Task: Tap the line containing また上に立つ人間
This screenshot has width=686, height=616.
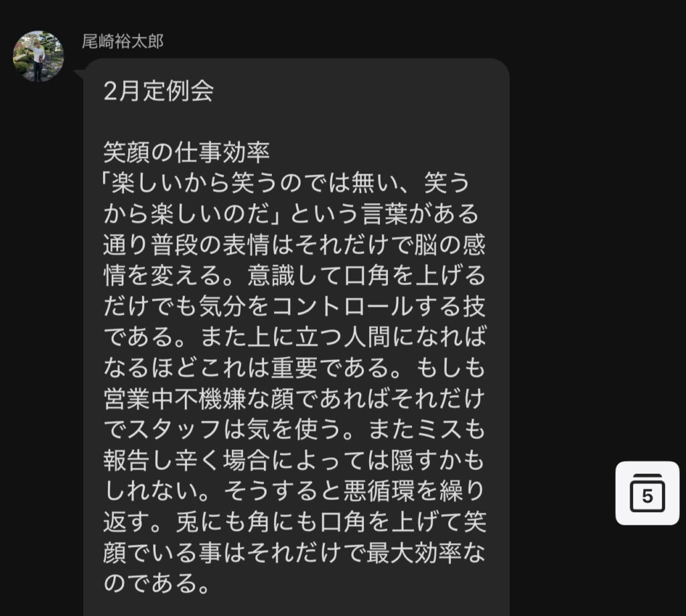Action: pyautogui.click(x=295, y=336)
